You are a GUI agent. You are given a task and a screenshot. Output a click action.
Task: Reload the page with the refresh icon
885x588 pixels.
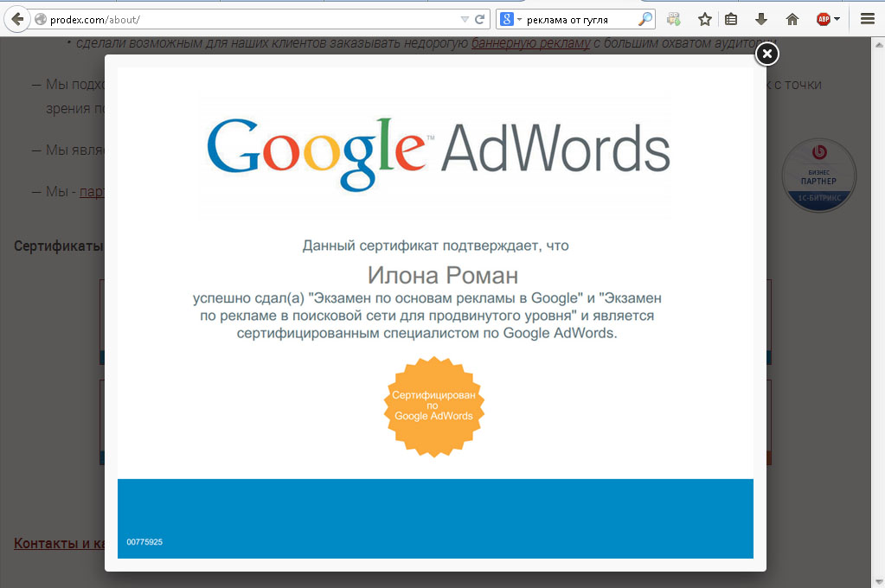point(480,20)
